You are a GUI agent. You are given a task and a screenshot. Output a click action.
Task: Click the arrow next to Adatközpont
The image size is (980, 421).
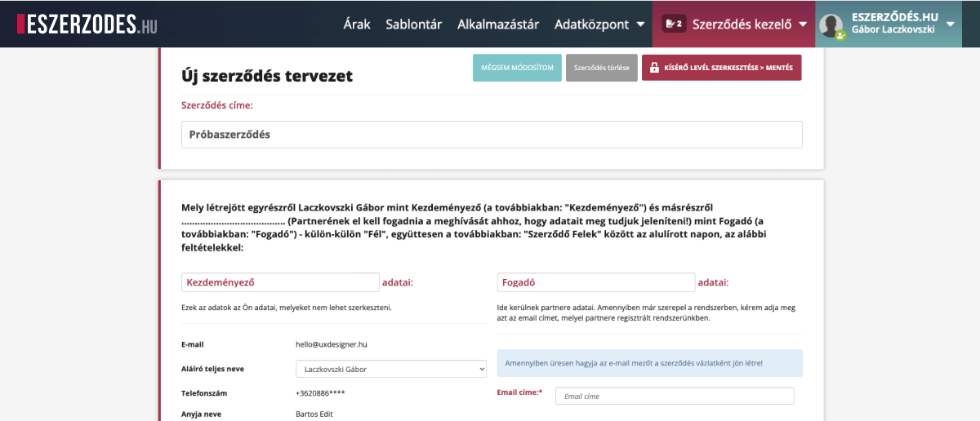pyautogui.click(x=640, y=24)
